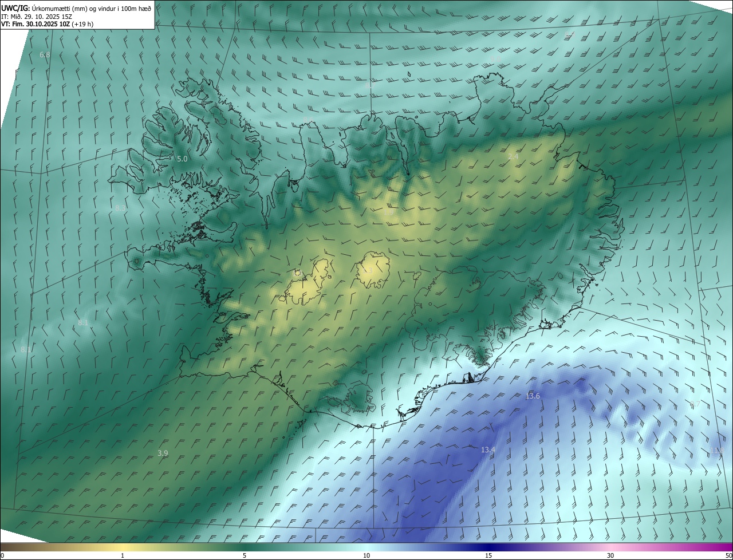Click the 13.6 value off the southeast coast

pyautogui.click(x=533, y=396)
